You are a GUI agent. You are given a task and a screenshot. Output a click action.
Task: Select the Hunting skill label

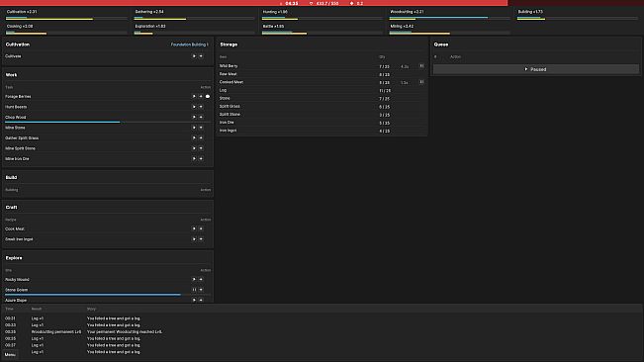(275, 12)
